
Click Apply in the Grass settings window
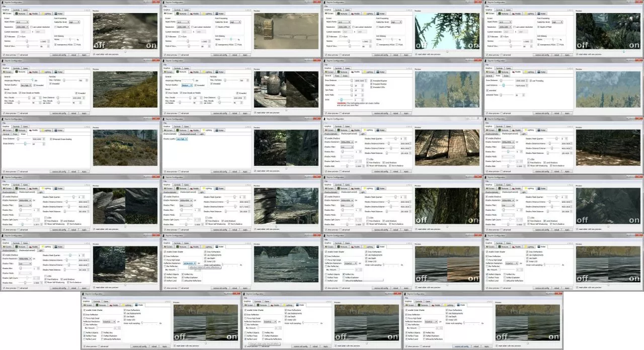84,171
